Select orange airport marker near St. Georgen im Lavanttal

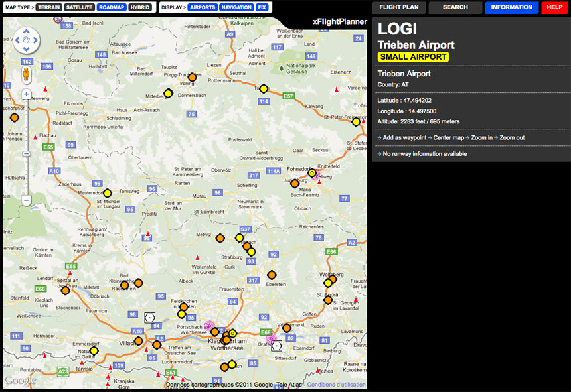coord(328,300)
